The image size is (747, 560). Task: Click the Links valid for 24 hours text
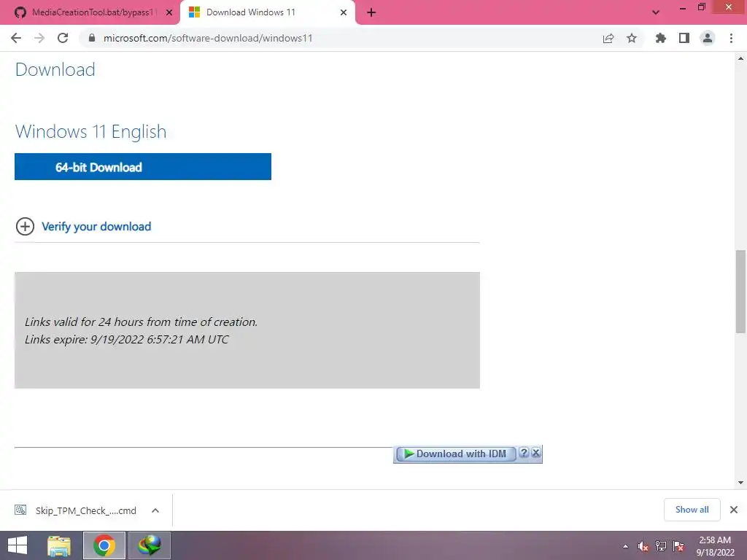pos(141,322)
